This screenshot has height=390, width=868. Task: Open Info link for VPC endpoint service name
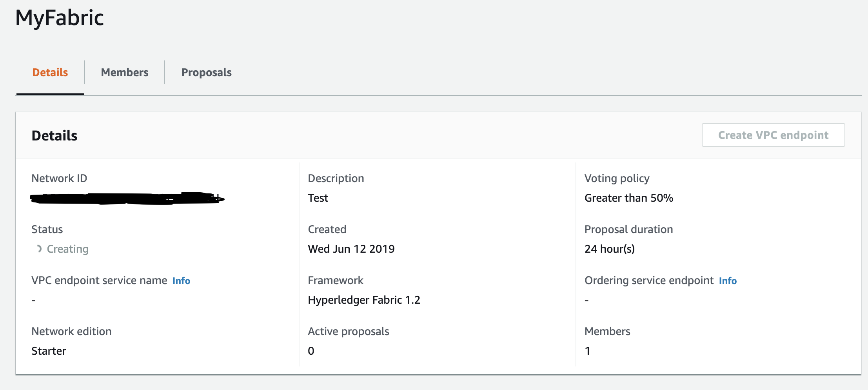181,281
